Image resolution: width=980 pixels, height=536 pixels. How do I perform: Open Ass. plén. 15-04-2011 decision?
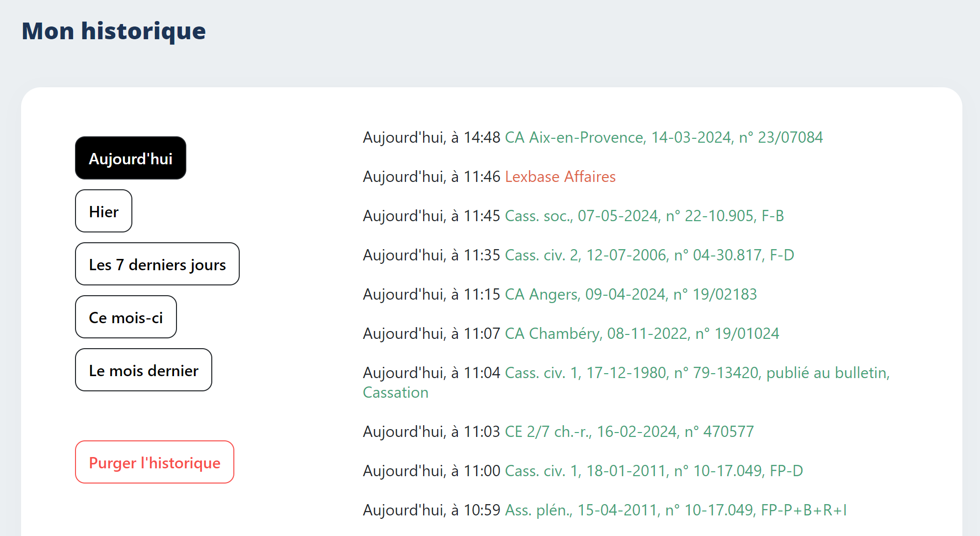[676, 510]
